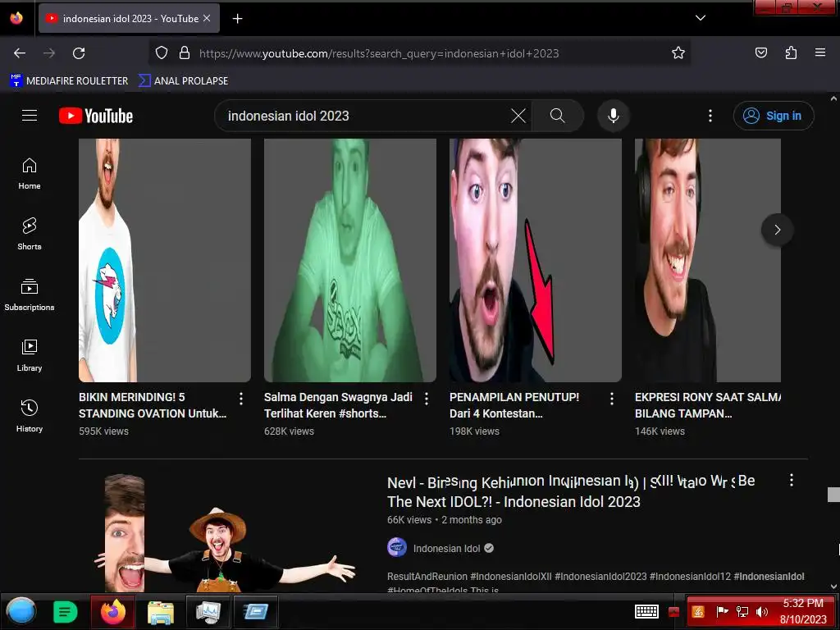Click the Sign in button
The width and height of the screenshot is (840, 630).
pos(774,116)
